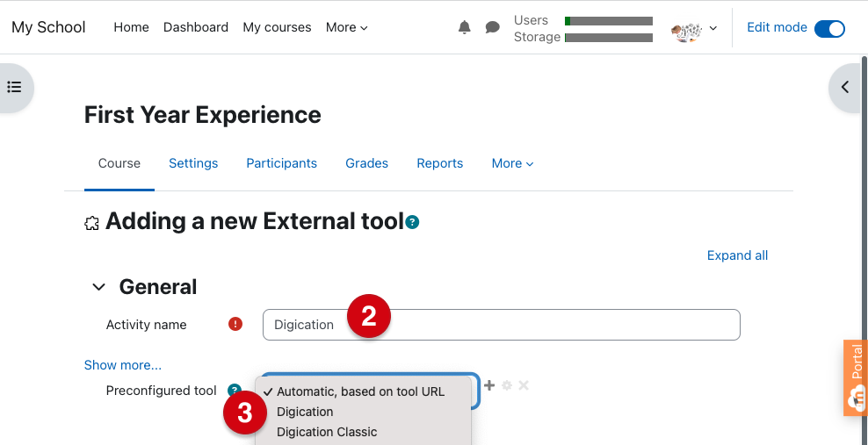Screen dimensions: 868x445
Task: Click the required-field icon next to Activity name
Action: (235, 325)
